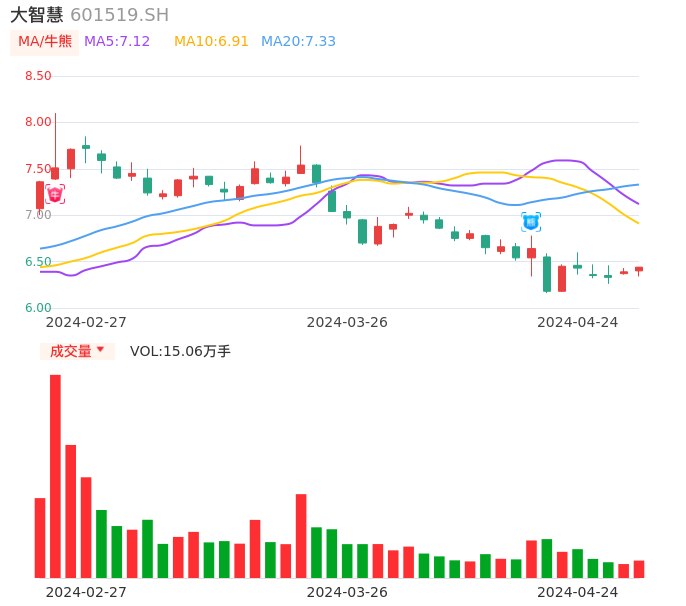Screen dimensions: 686x606
Task: Click the pink bull (牛) signal marker
Action: (x=55, y=194)
